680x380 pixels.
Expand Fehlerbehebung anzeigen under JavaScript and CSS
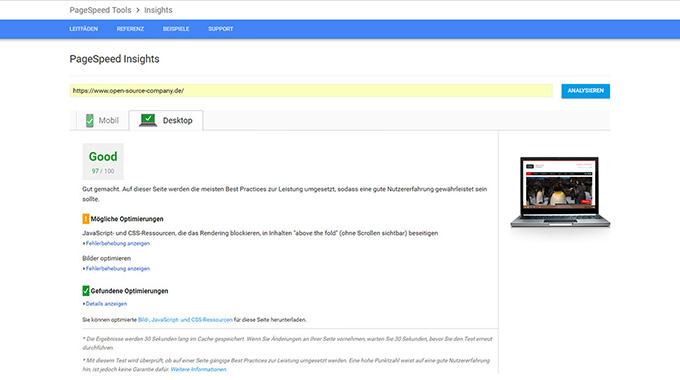click(118, 243)
